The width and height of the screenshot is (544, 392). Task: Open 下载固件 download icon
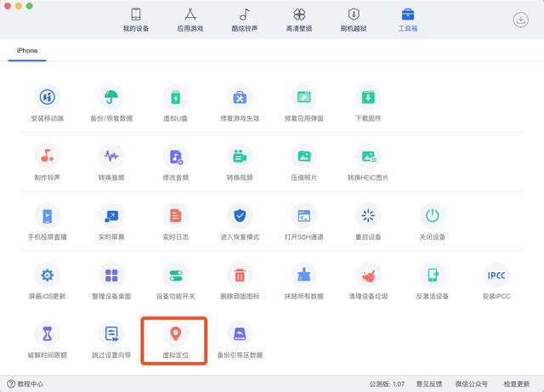click(x=368, y=97)
